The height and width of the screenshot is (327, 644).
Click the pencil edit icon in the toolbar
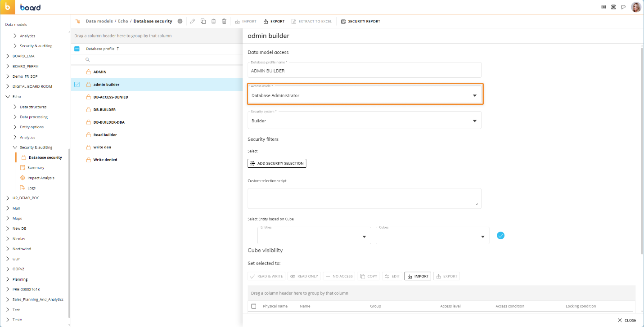click(x=193, y=21)
